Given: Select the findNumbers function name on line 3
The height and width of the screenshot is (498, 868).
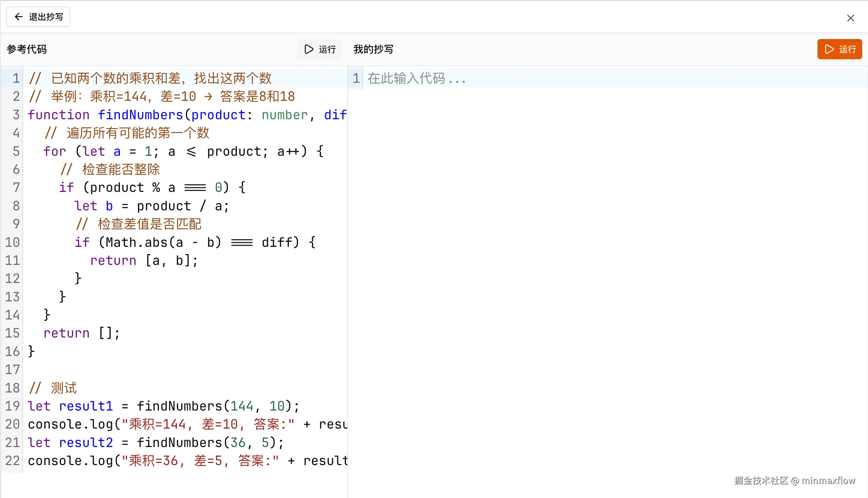Looking at the screenshot, I should 140,115.
